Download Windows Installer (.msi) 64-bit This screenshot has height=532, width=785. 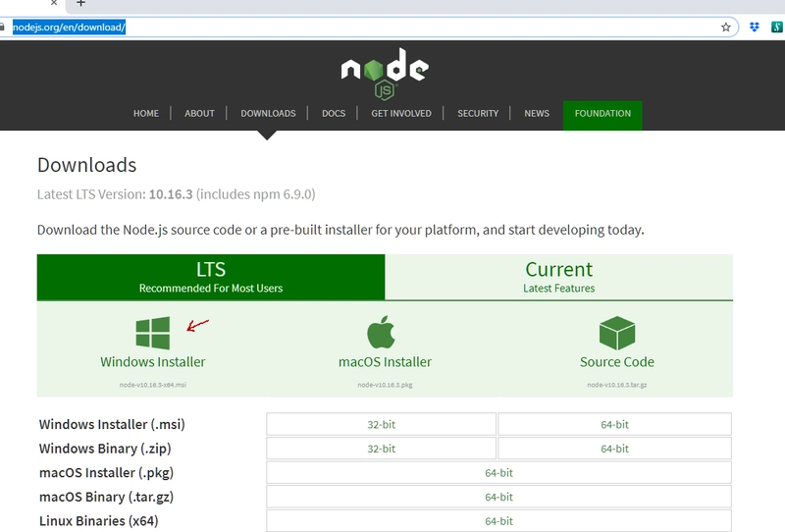[x=615, y=424]
